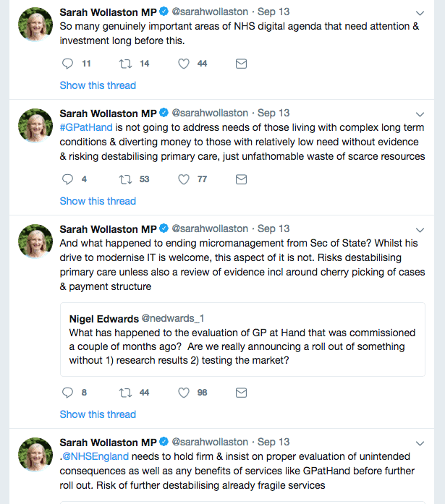Show this thread under the micromanagement tweet
This screenshot has height=504, width=445.
[98, 414]
